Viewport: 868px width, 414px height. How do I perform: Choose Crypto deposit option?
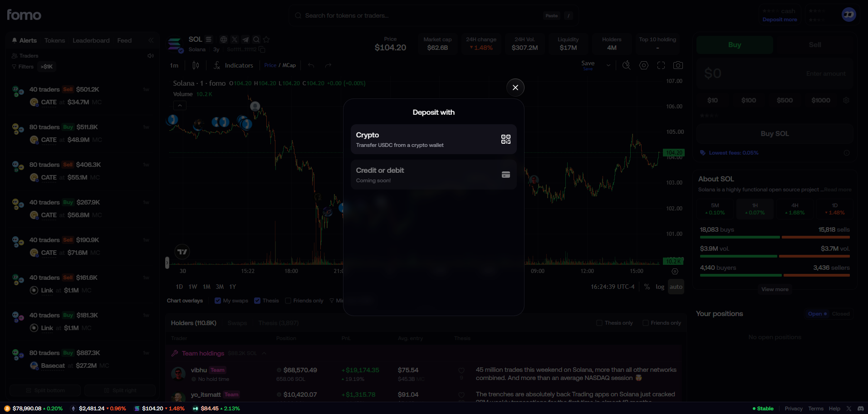[x=433, y=139]
